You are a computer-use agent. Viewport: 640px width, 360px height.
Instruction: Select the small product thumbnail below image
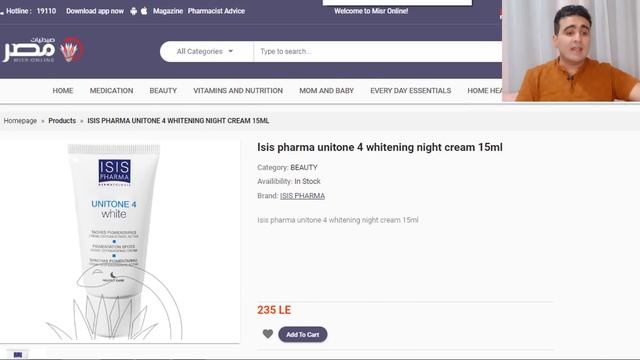tap(18, 354)
